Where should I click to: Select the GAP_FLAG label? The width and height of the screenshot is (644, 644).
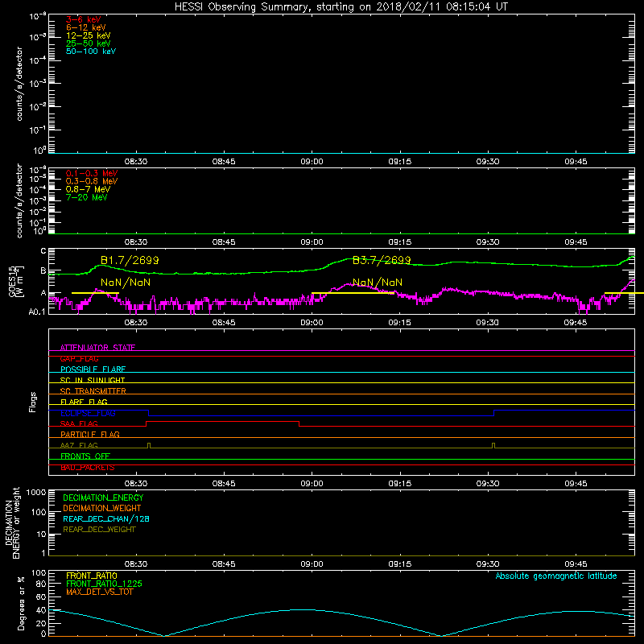[79, 358]
